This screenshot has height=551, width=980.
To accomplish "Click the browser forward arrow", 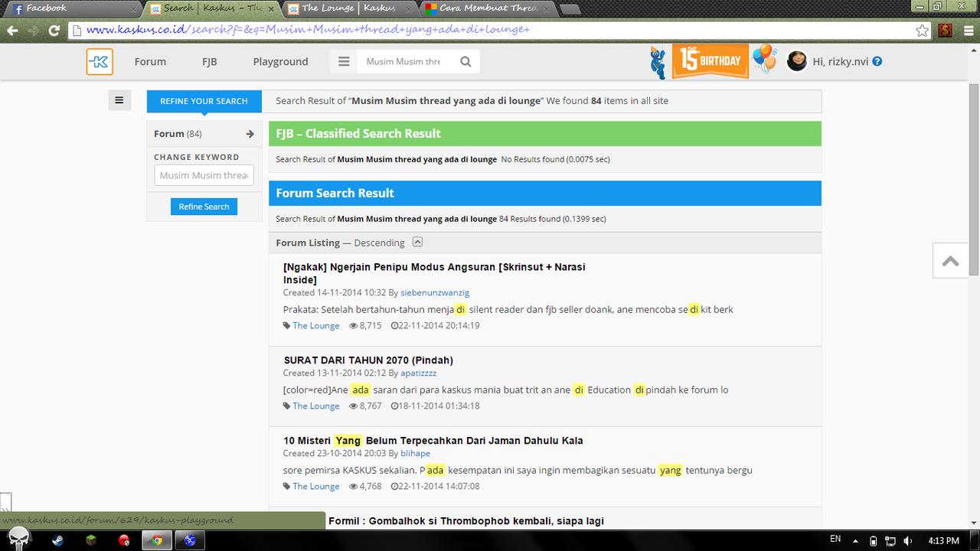I will click(33, 31).
